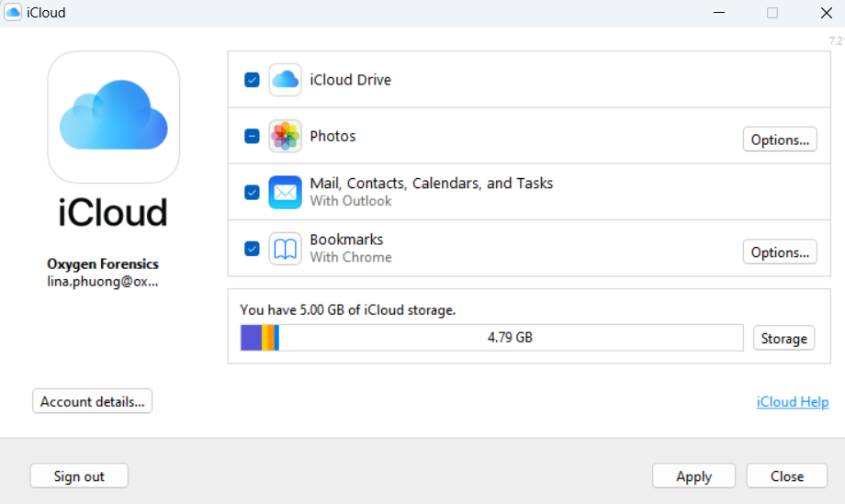This screenshot has width=845, height=504.
Task: Toggle the Photos checkbox
Action: coord(252,136)
